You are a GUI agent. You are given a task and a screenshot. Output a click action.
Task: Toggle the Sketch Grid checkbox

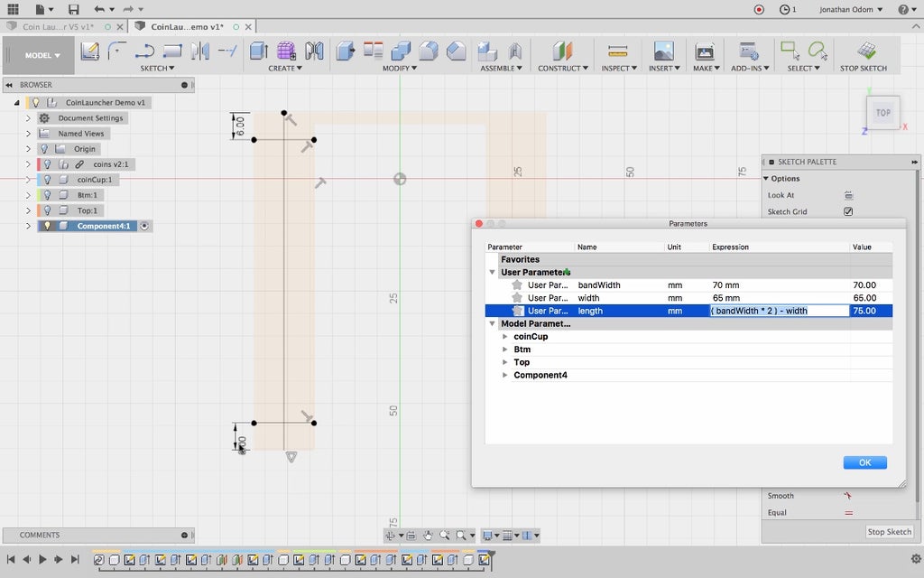coord(847,211)
